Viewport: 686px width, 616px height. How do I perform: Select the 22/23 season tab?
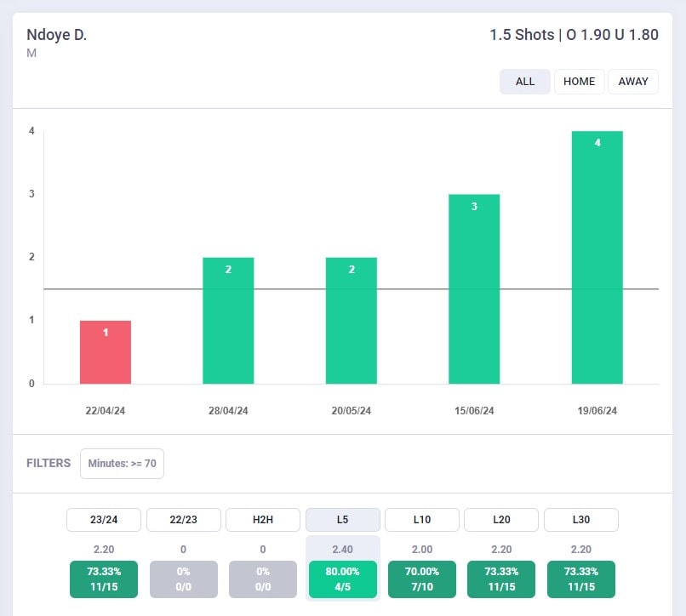pyautogui.click(x=183, y=519)
